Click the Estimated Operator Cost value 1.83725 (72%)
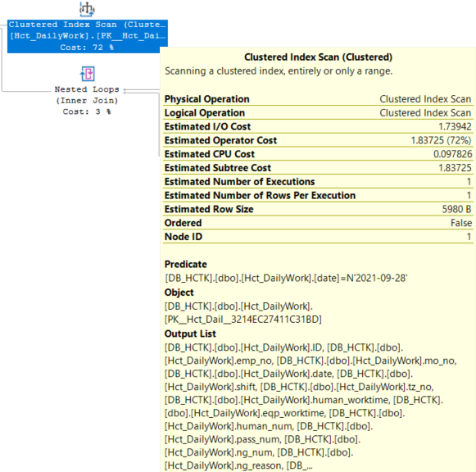The height and width of the screenshot is (472, 476). tap(441, 140)
